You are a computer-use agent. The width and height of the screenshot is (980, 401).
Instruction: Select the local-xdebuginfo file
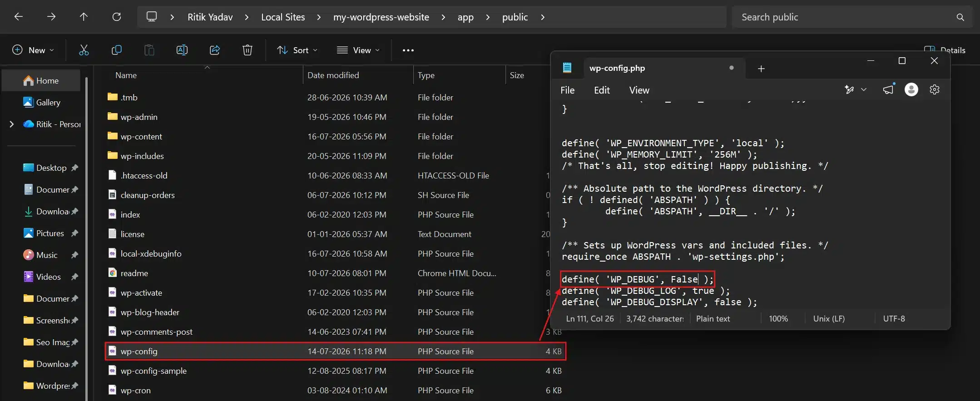pos(151,253)
